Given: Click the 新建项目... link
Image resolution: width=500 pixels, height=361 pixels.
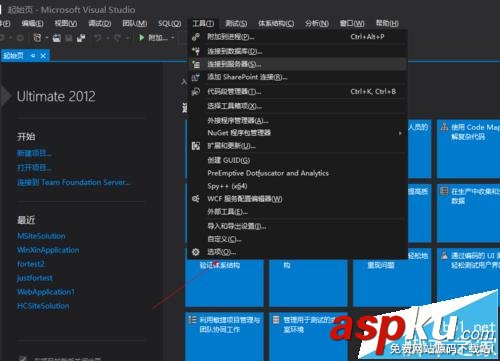Looking at the screenshot, I should coord(34,153).
